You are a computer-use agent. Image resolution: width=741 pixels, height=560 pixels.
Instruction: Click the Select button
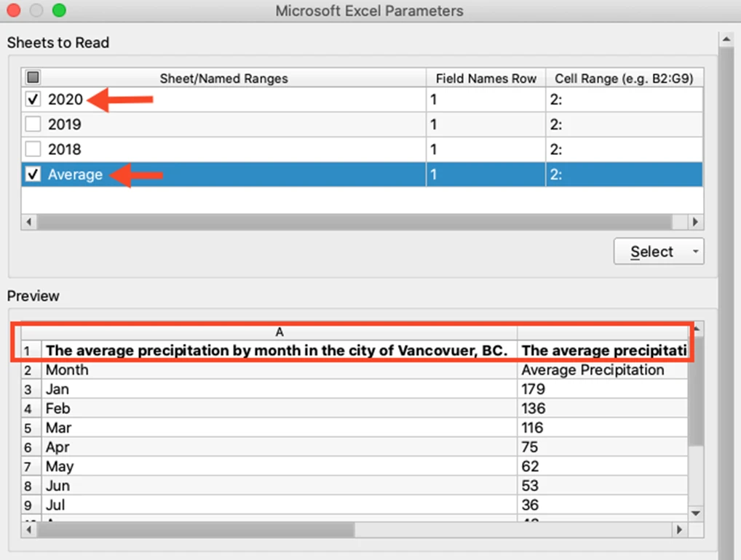click(652, 251)
